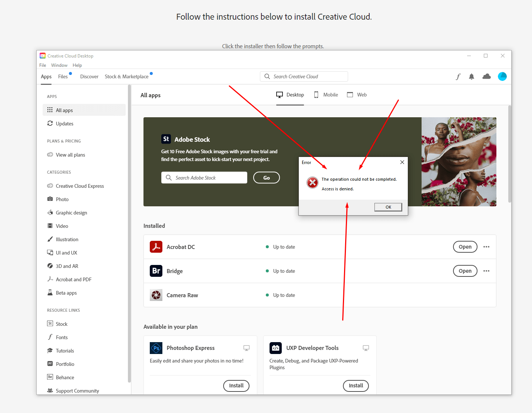Screen dimensions: 532x413
Task: Open the Window menu
Action: [x=59, y=65]
